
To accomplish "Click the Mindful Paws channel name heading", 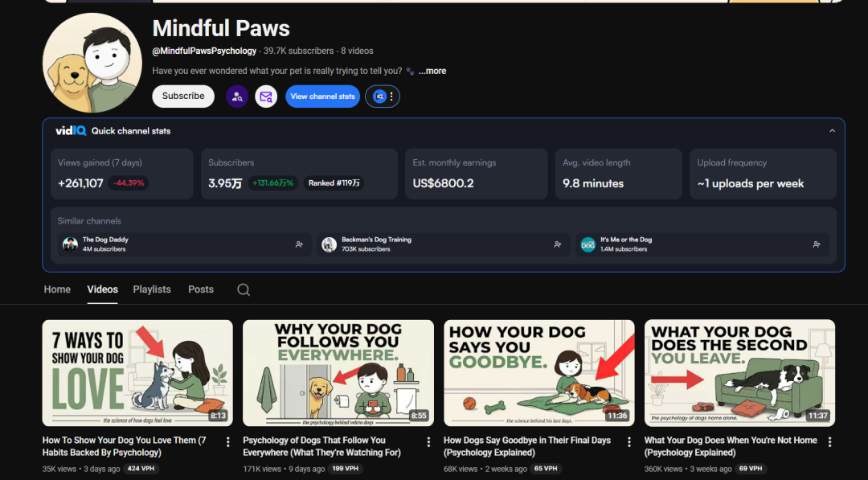I will [221, 28].
